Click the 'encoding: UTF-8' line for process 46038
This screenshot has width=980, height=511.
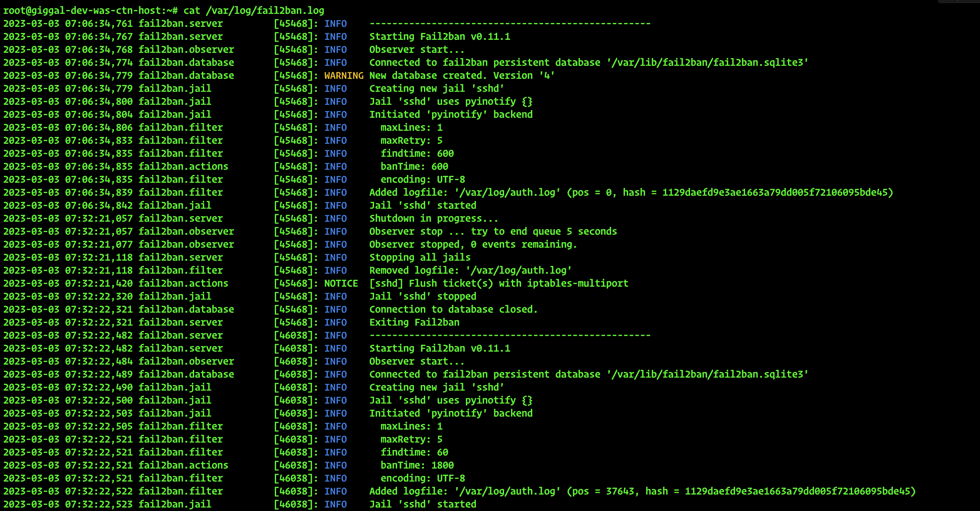coord(423,478)
